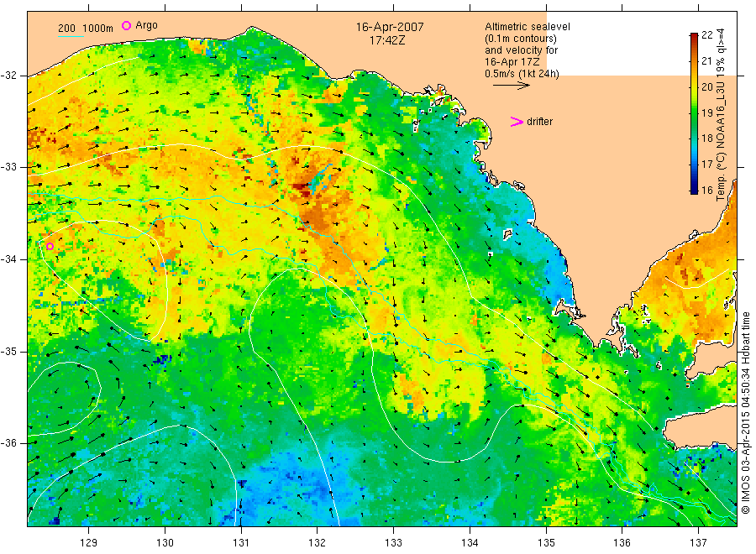Click the magenta drifter symbol in legend

517,122
